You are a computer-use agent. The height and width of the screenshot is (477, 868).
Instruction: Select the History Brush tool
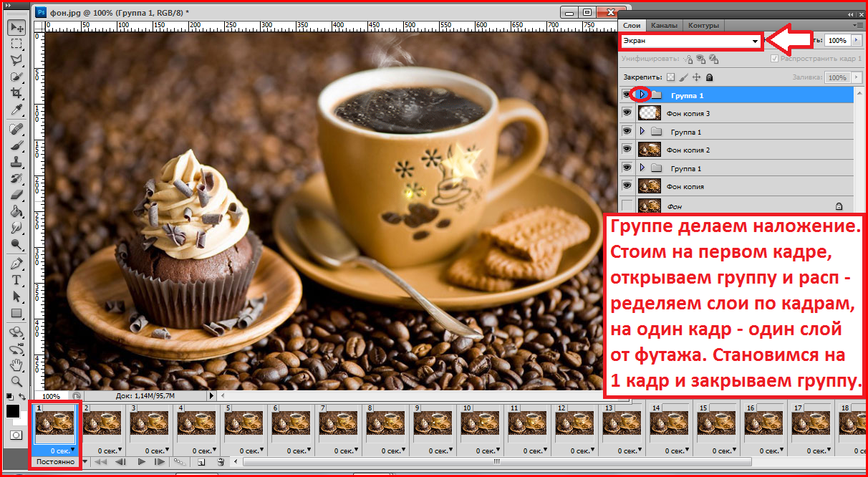point(16,178)
